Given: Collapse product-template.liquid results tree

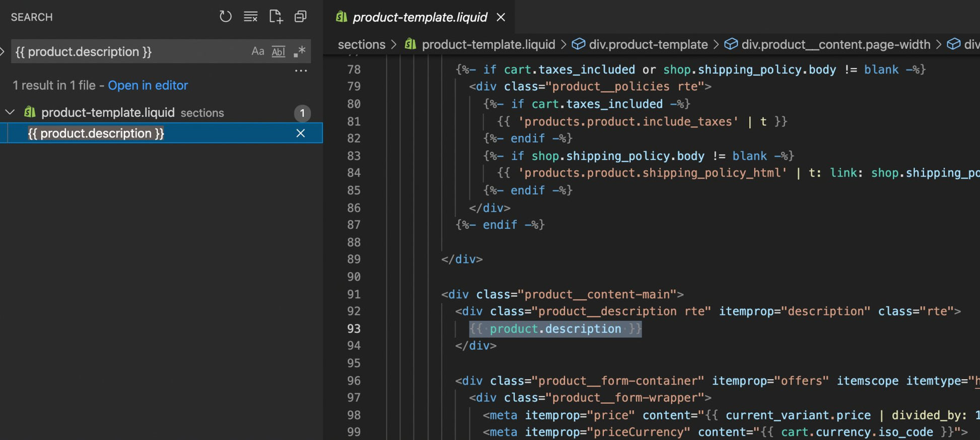Looking at the screenshot, I should click(x=10, y=112).
